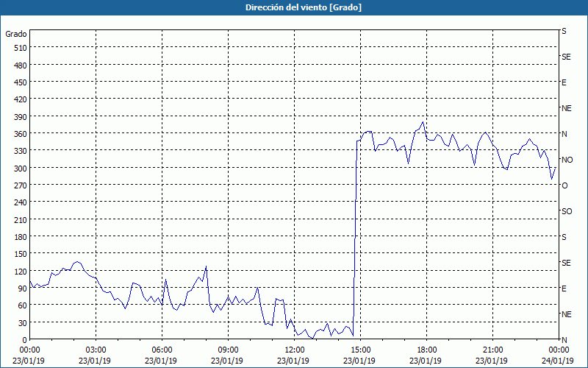Screen dimensions: 588x368
Task: Click the 420 value on the y-axis
Action: pyautogui.click(x=21, y=99)
